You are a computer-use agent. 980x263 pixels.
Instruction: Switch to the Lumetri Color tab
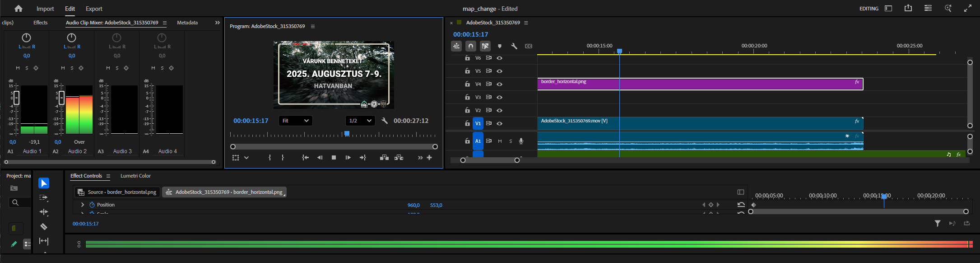135,176
